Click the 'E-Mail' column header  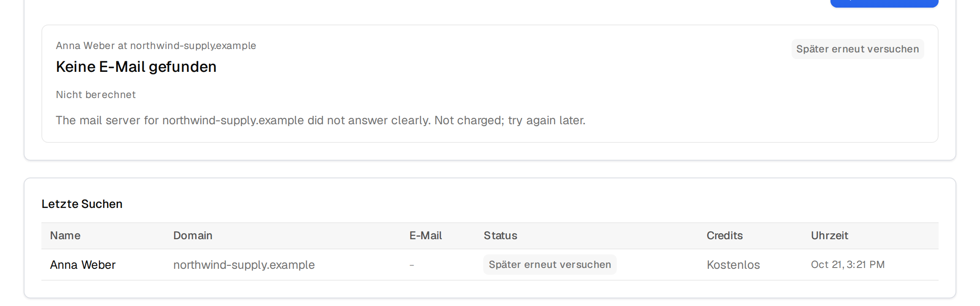[425, 235]
